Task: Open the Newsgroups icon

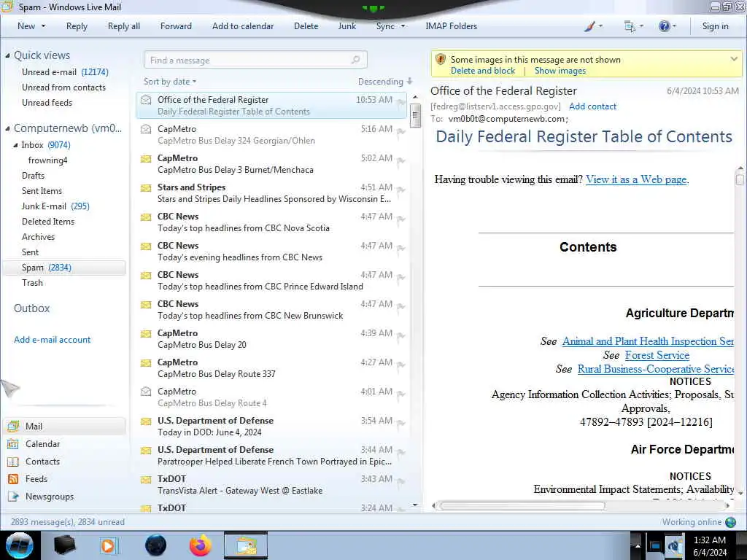Action: 13,497
